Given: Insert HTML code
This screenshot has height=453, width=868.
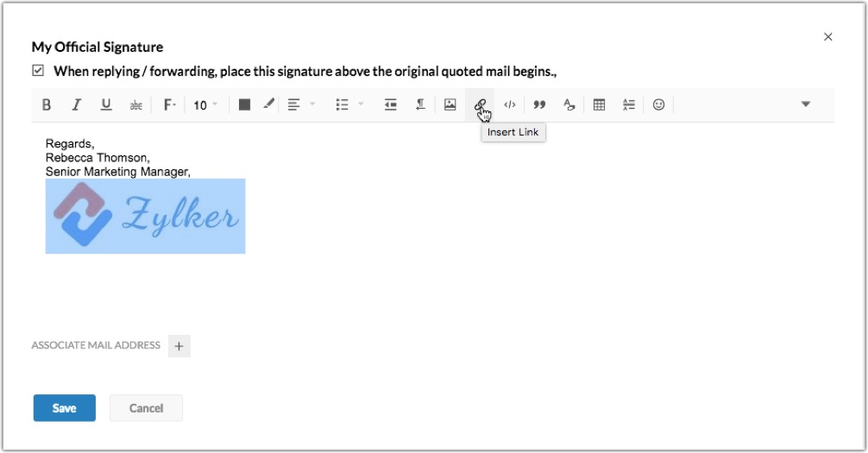Looking at the screenshot, I should point(510,104).
